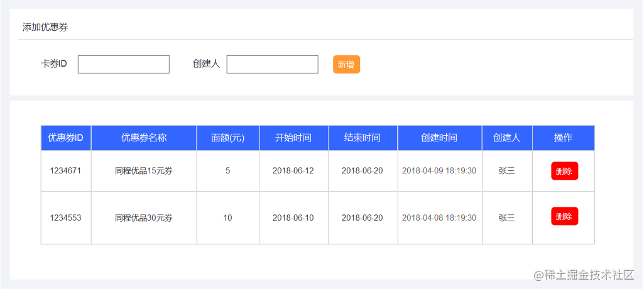Click the 创建人 column header
The image size is (644, 291).
507,138
